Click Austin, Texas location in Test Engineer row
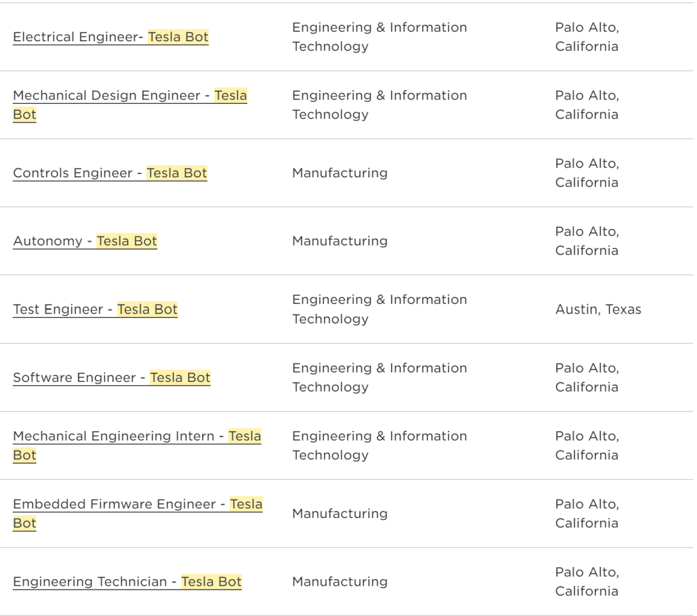Image resolution: width=697 pixels, height=616 pixels. click(x=598, y=309)
